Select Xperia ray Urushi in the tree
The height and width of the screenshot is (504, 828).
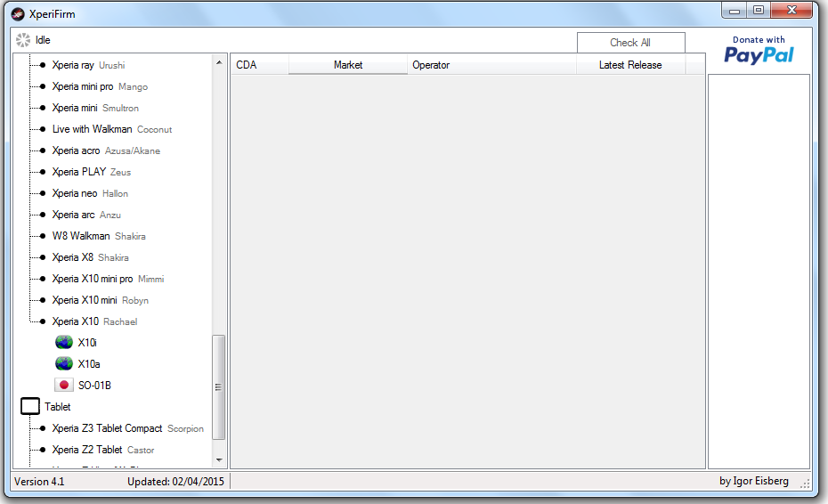(89, 65)
